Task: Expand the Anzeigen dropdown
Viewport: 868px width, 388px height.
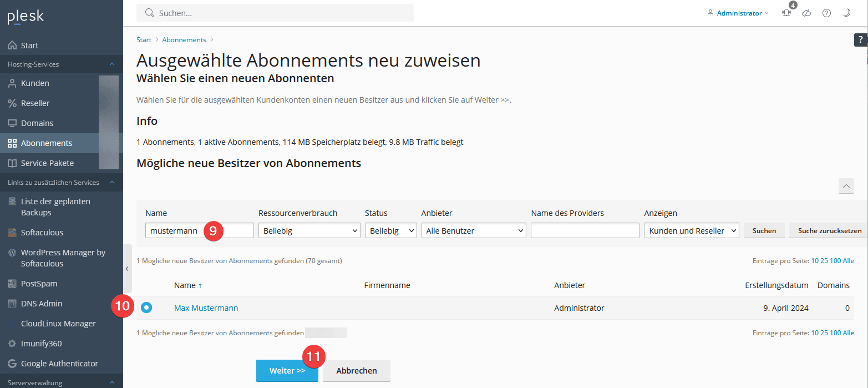Action: (x=691, y=231)
